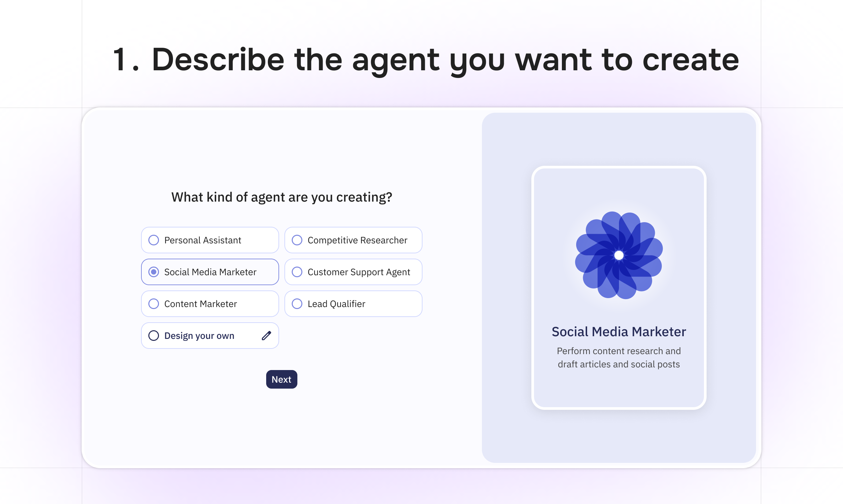Click the question heading above the options
This screenshot has height=504, width=843.
[x=281, y=197]
